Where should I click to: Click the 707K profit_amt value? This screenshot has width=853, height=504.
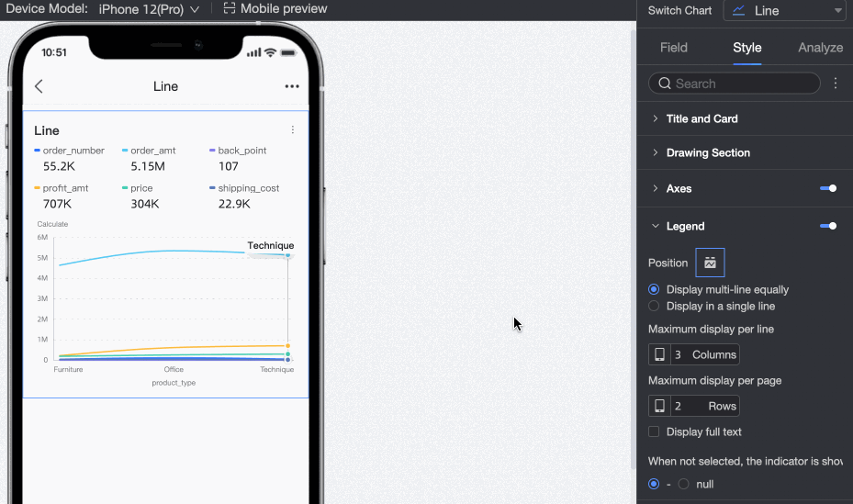pos(57,204)
